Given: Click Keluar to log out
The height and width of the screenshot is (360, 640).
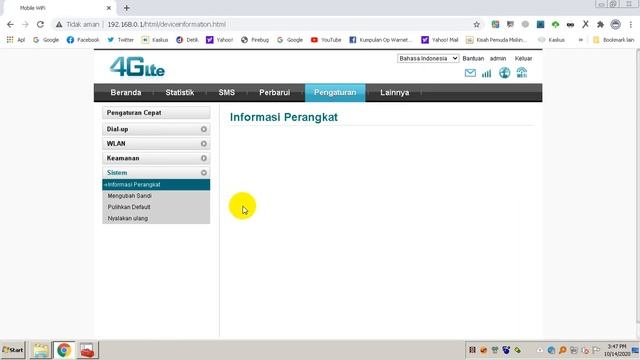Looking at the screenshot, I should [x=523, y=58].
